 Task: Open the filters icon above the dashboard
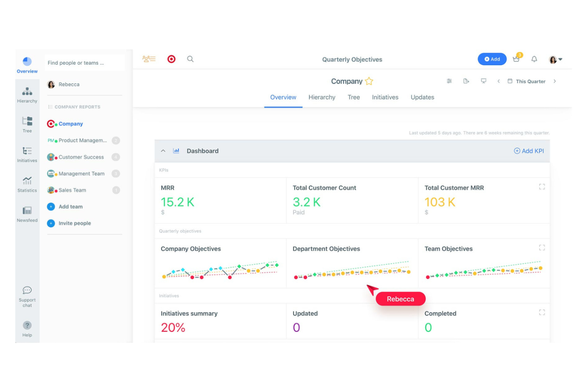coord(449,81)
